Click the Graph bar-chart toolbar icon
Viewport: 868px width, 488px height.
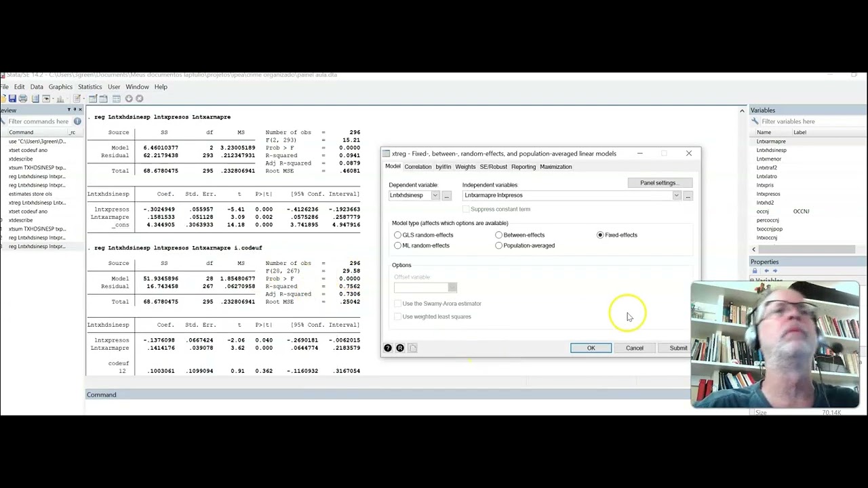click(60, 99)
